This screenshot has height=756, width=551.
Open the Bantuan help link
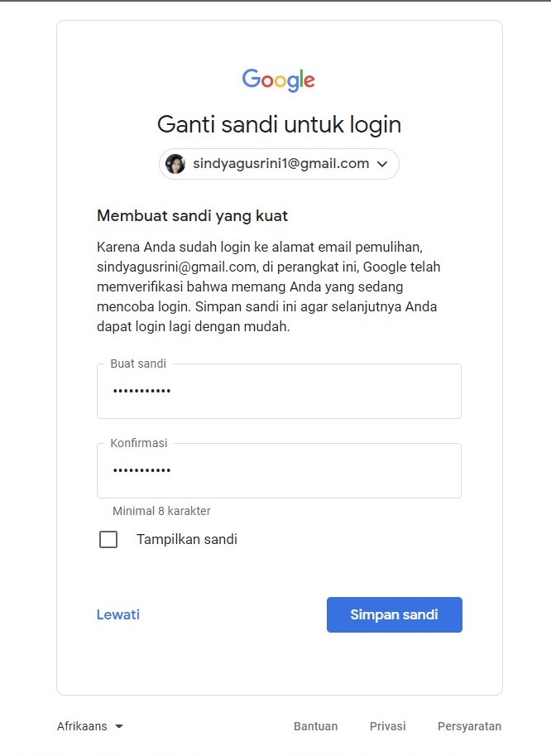coord(315,726)
